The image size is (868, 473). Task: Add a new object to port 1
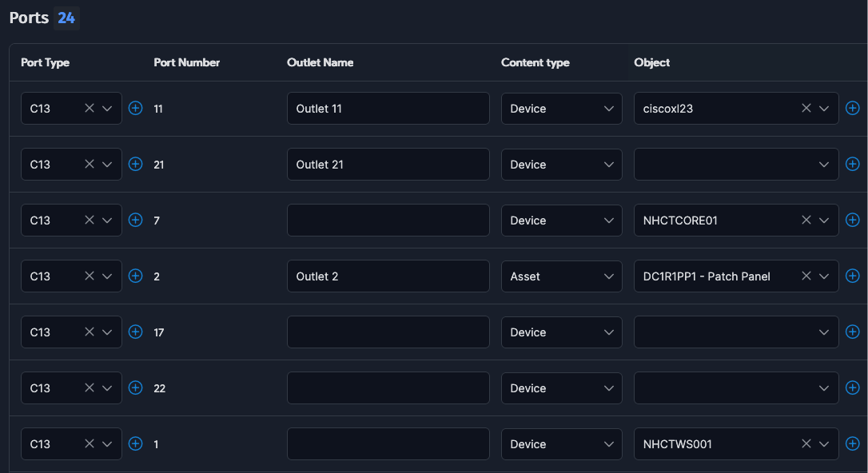click(x=852, y=443)
